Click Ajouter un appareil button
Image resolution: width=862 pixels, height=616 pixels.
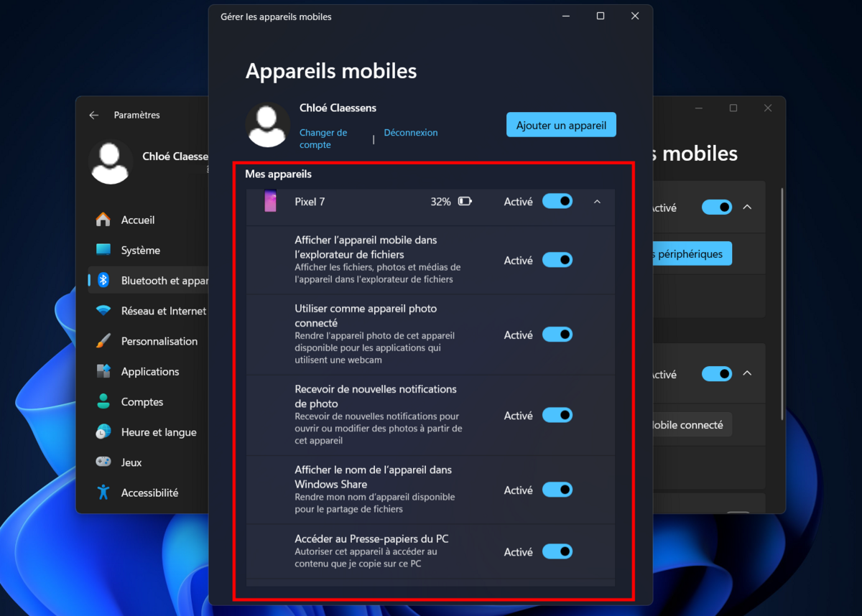tap(561, 125)
